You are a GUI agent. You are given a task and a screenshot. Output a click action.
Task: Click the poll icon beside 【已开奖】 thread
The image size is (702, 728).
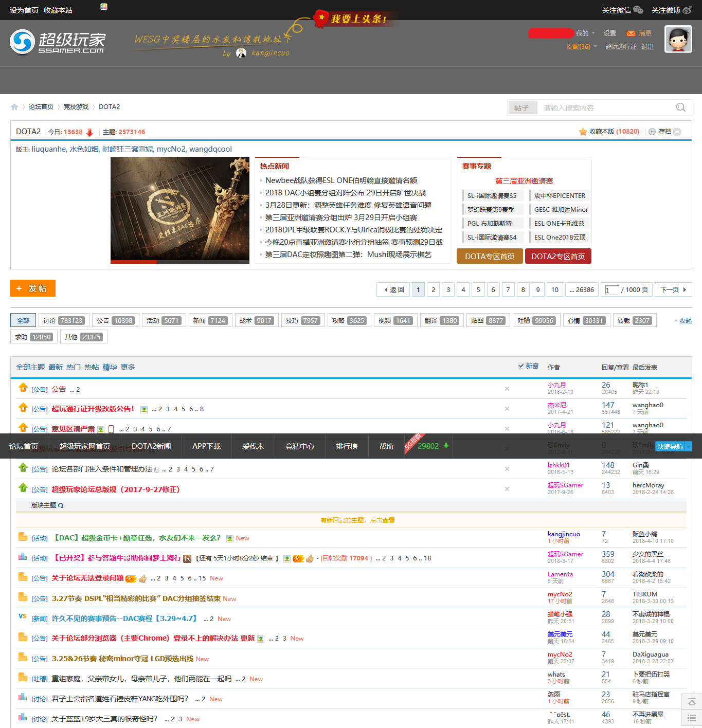(23, 557)
